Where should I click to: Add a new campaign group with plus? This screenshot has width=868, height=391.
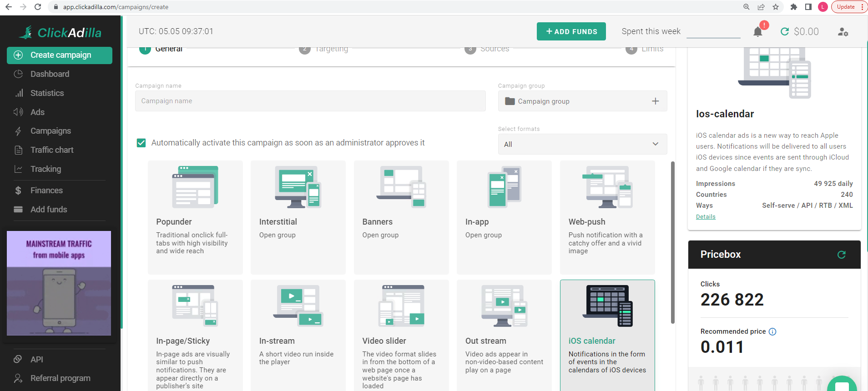pos(655,101)
